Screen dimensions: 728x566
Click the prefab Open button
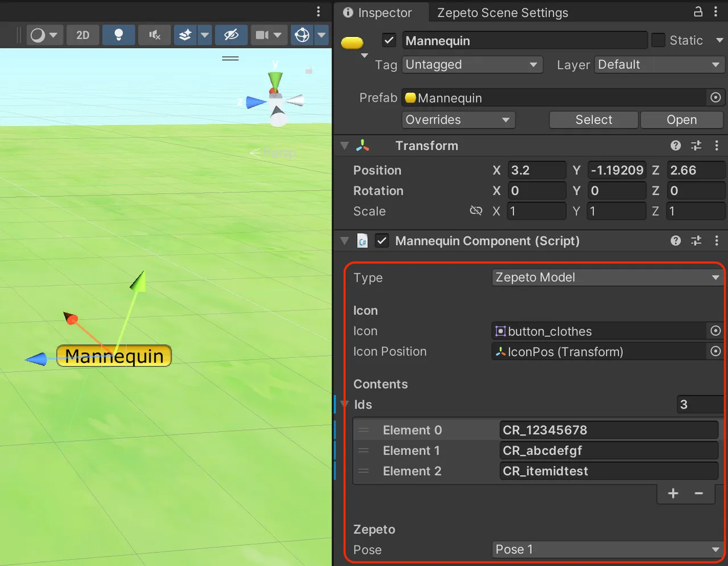tap(681, 120)
